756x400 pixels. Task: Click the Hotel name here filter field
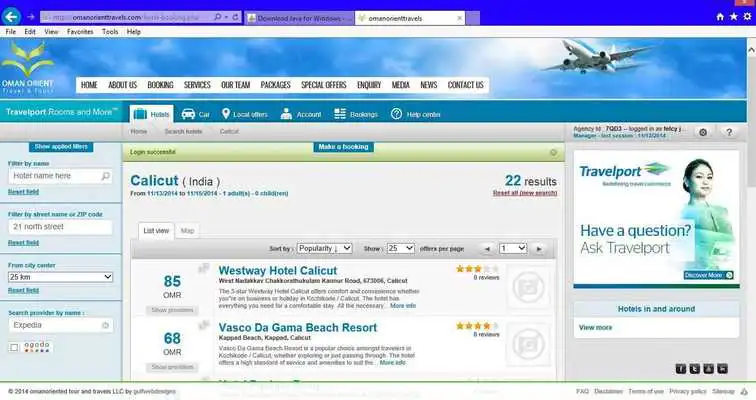[60, 176]
